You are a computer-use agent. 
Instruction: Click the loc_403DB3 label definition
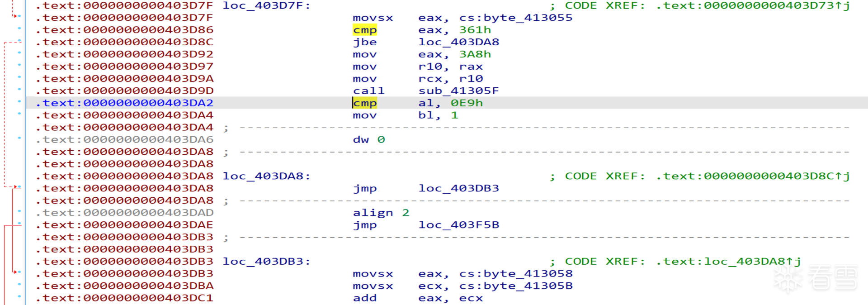tap(266, 262)
